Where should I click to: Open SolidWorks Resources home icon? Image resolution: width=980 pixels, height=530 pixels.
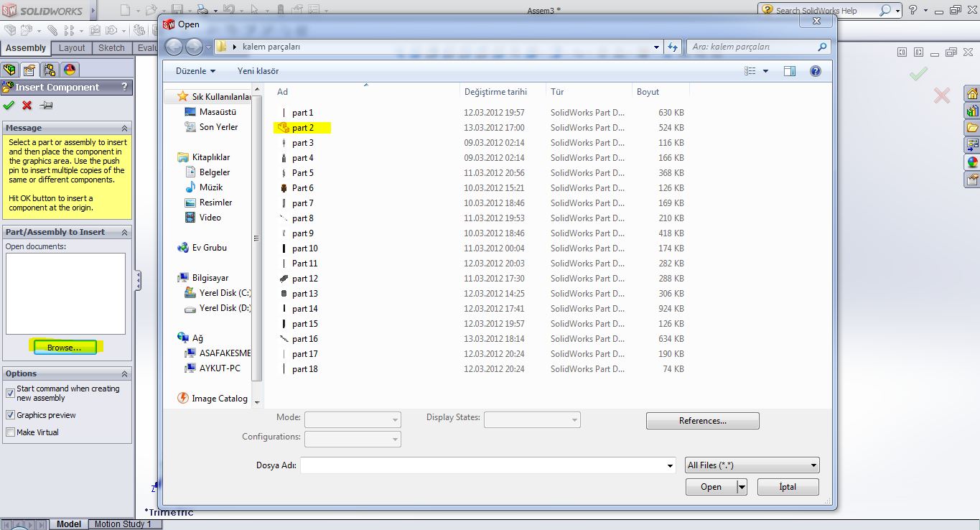pos(973,94)
